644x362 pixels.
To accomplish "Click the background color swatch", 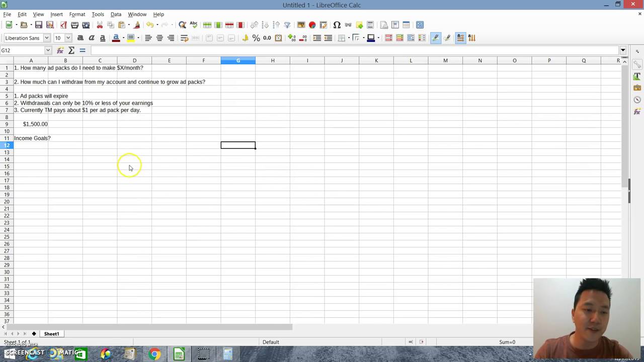I will coord(371,38).
